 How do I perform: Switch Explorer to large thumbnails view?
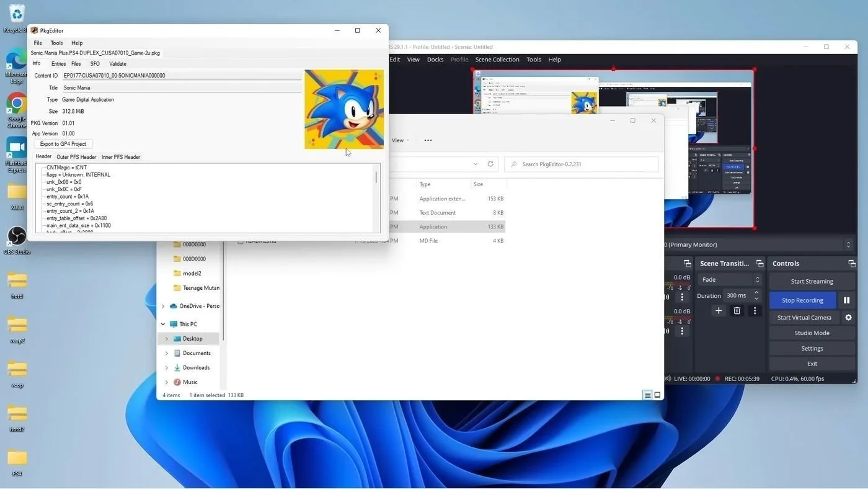coord(657,395)
